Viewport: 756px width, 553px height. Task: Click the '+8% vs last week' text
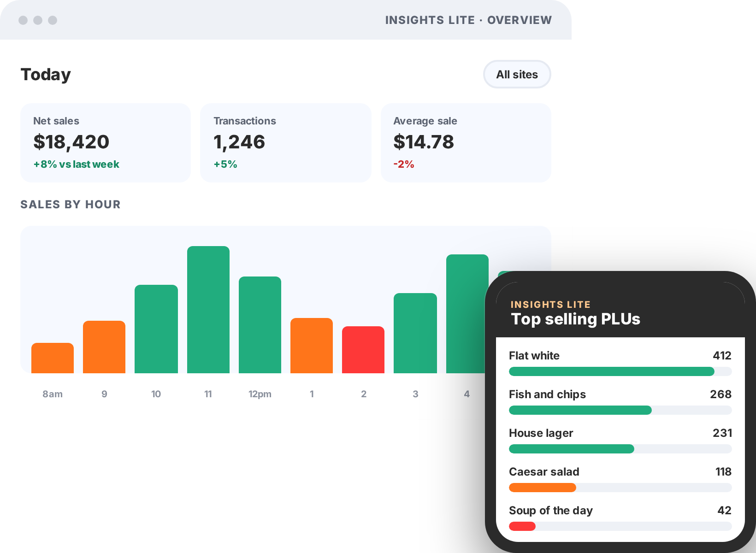(x=77, y=165)
